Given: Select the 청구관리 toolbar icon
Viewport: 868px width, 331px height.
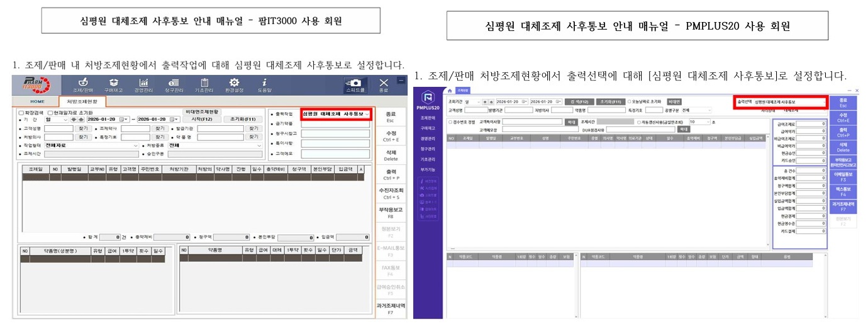Looking at the screenshot, I should 174,86.
